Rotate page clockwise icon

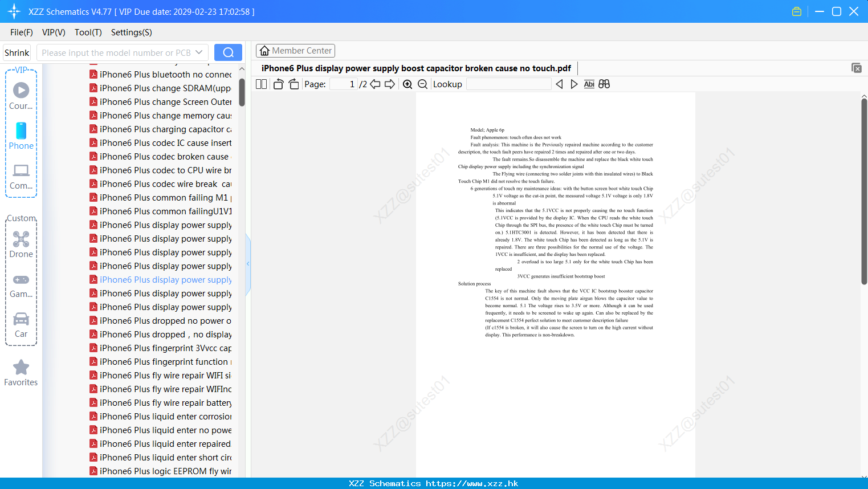[294, 84]
